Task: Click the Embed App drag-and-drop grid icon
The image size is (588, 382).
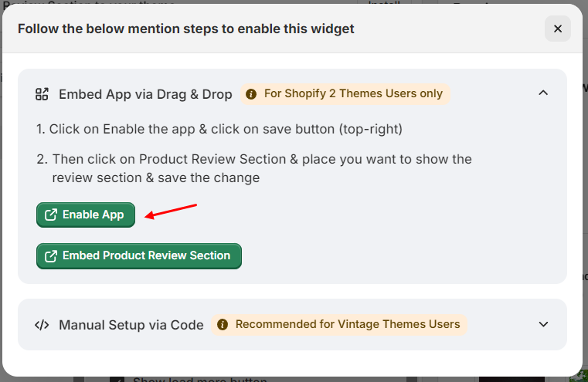Action: point(42,94)
